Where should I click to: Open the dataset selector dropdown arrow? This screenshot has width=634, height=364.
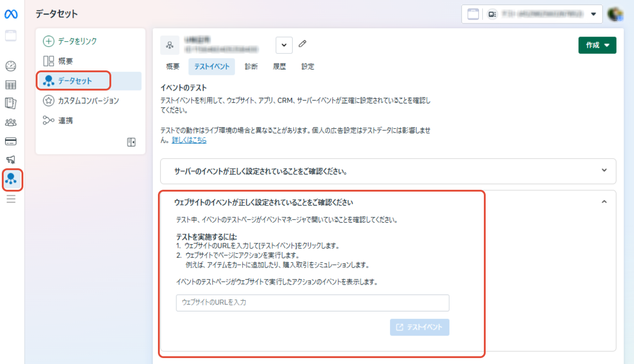click(284, 45)
